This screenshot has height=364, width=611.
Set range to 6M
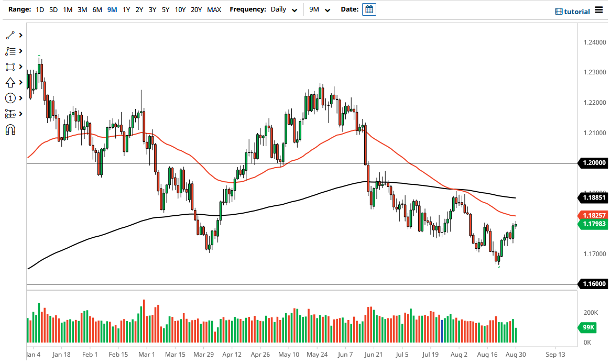pos(97,9)
